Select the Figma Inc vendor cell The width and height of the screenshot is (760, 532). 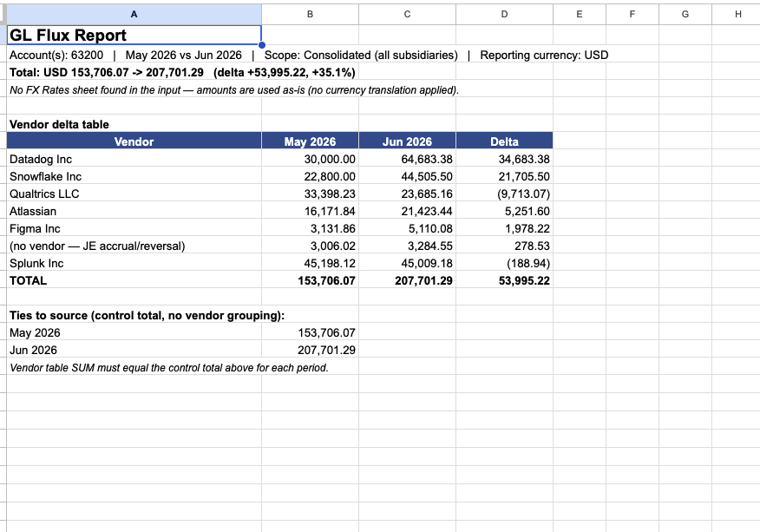pyautogui.click(x=134, y=228)
